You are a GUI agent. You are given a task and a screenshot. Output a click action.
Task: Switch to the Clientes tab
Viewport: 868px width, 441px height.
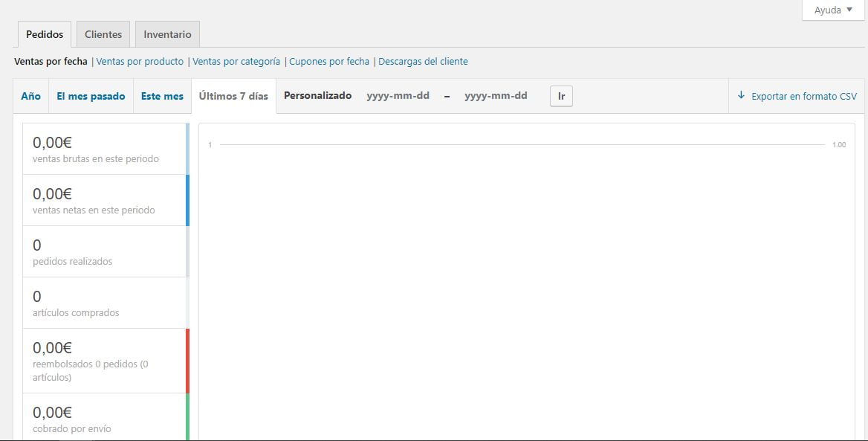tap(103, 33)
